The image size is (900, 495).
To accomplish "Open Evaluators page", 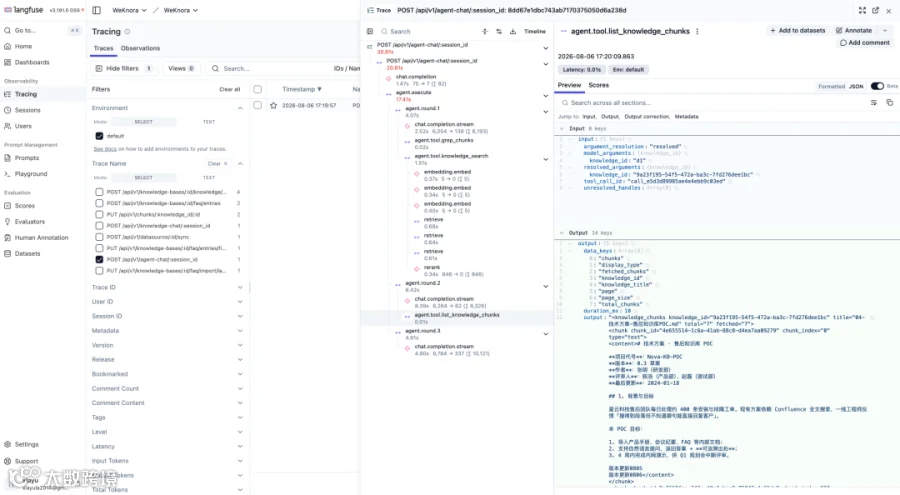I will pyautogui.click(x=30, y=222).
